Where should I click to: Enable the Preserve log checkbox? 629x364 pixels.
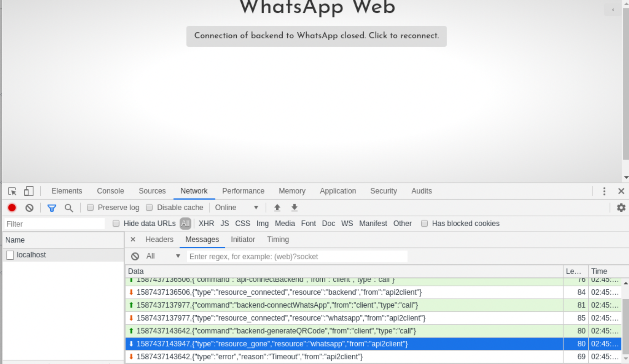tap(90, 207)
